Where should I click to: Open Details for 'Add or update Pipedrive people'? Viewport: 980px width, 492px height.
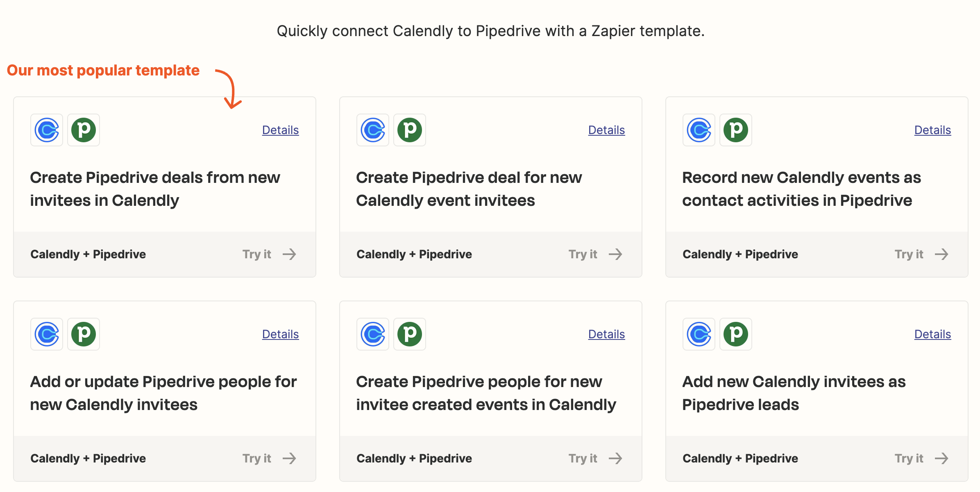point(281,334)
